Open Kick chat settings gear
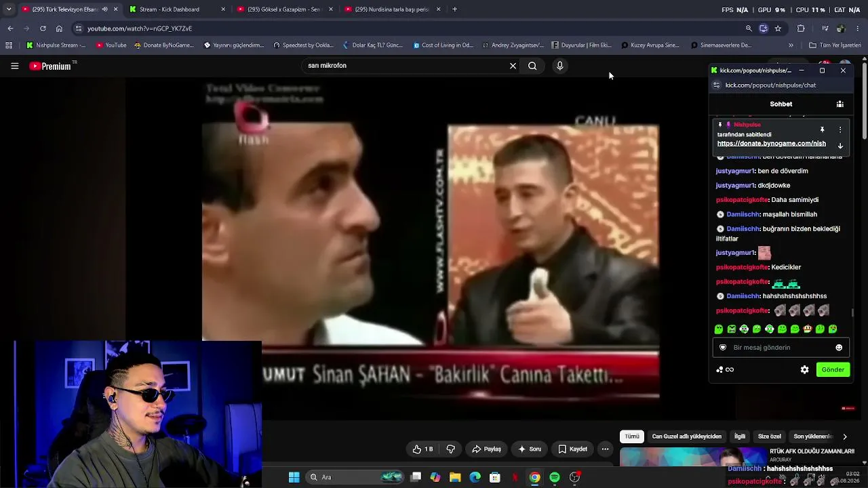Image resolution: width=868 pixels, height=488 pixels. 804,369
